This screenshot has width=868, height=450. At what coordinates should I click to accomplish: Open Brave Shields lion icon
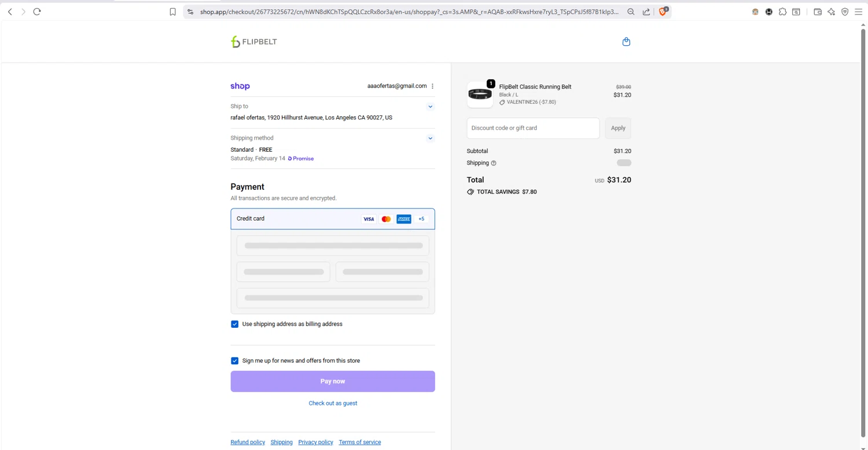pos(663,11)
